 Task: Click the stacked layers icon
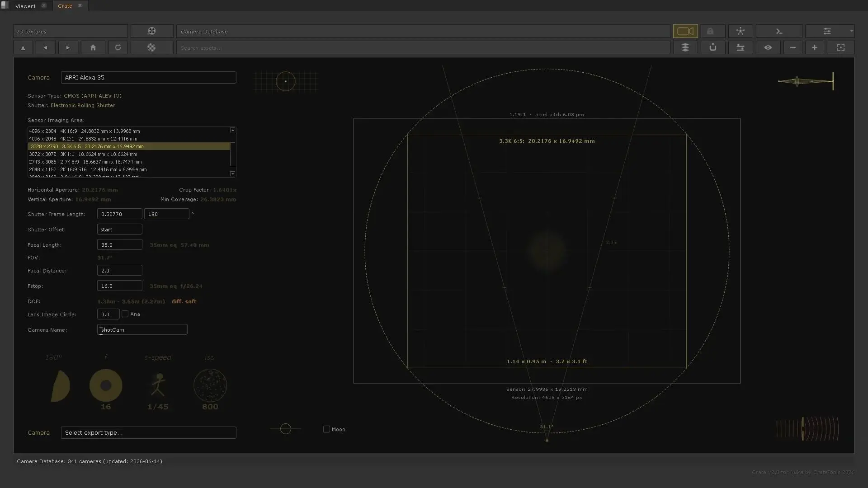click(685, 47)
